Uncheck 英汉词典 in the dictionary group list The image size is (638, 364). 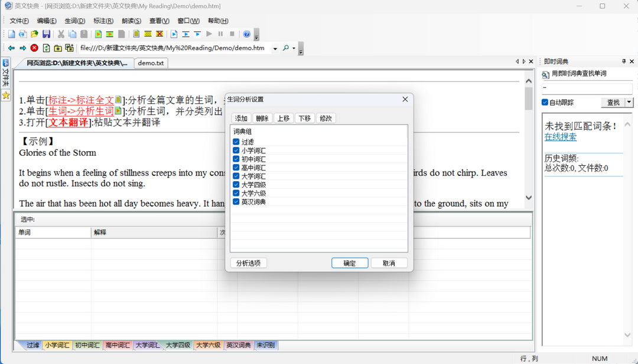pos(236,201)
